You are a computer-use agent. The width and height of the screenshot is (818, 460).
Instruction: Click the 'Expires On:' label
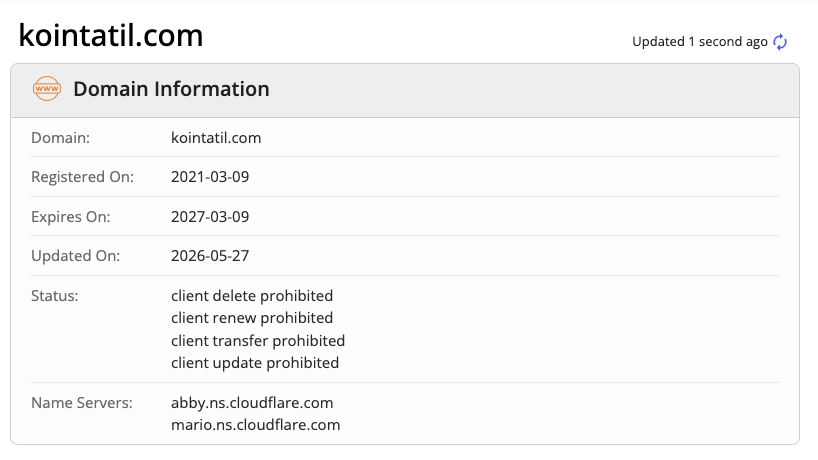(70, 216)
